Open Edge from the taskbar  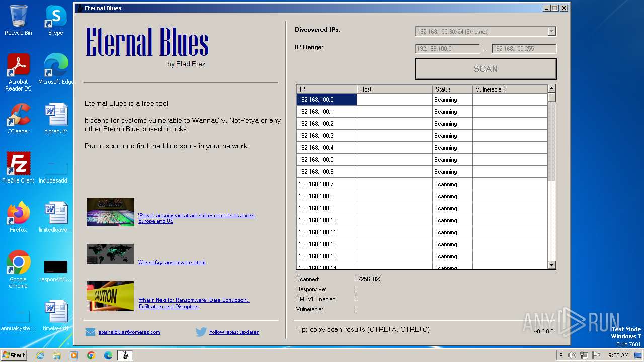[x=108, y=355]
